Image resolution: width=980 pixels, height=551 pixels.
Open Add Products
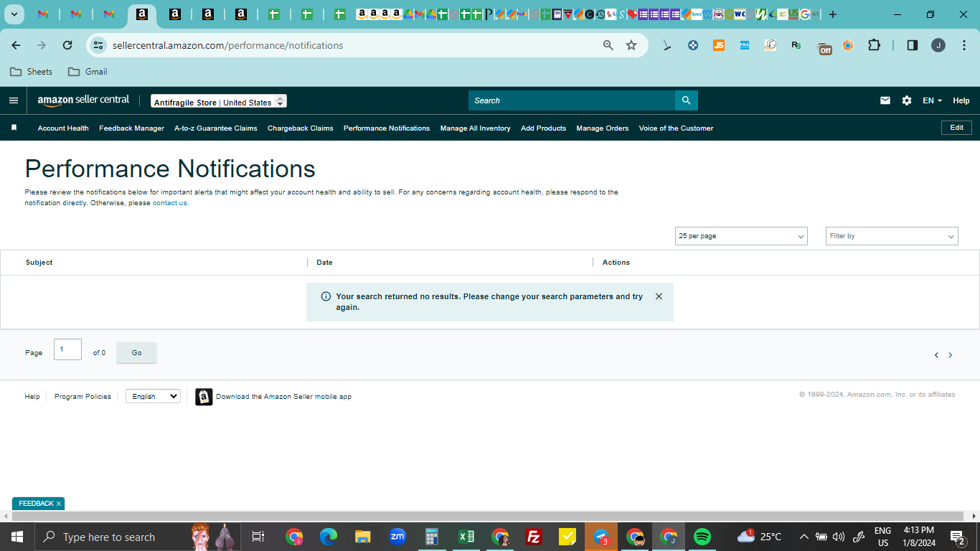click(543, 128)
